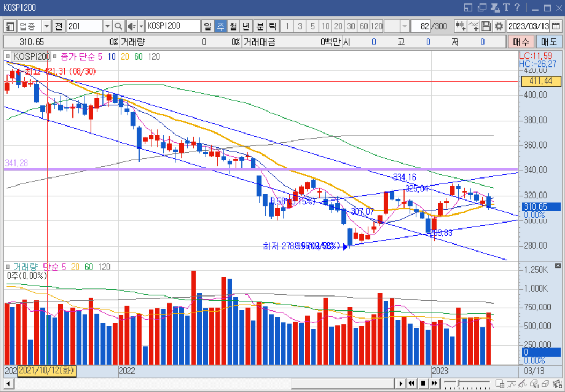Click the purple 341,28 horizontal line label

pos(16,164)
